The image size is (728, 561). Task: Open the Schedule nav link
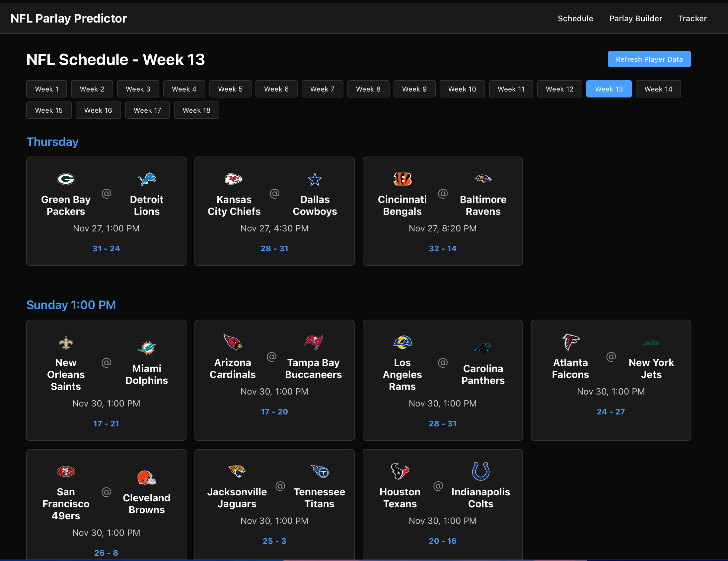pos(575,18)
